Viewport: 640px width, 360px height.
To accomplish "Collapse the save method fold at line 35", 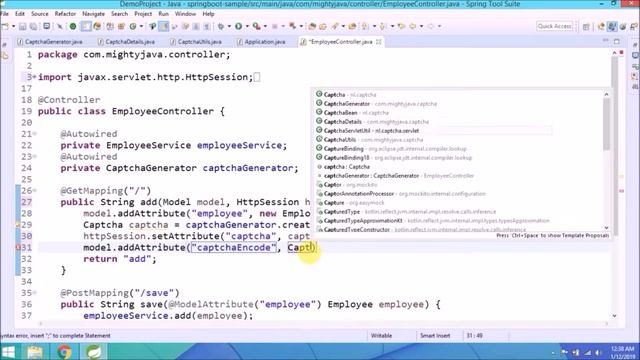I will [x=35, y=293].
